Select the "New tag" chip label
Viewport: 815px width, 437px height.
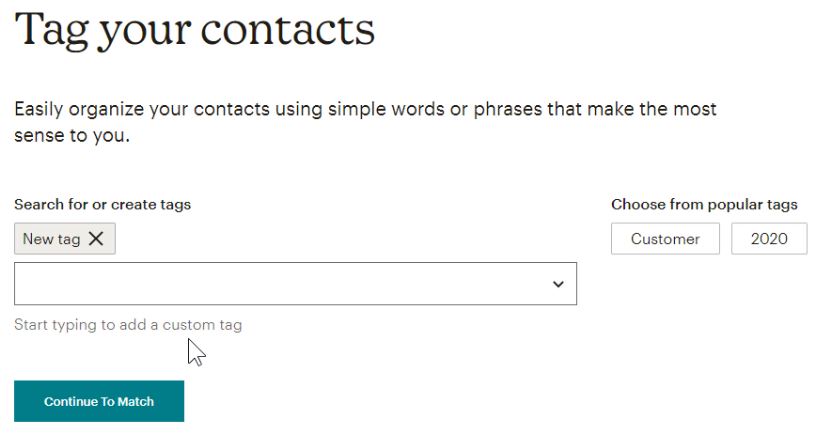(51, 239)
